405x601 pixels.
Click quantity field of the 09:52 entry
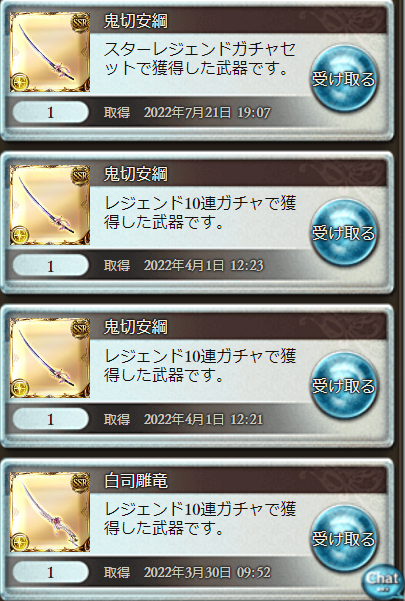click(x=50, y=572)
